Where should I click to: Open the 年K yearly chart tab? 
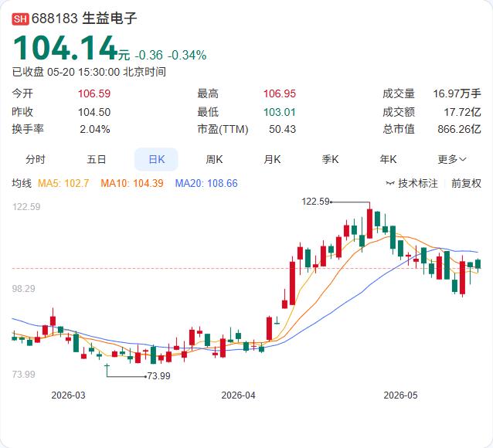[x=388, y=159]
